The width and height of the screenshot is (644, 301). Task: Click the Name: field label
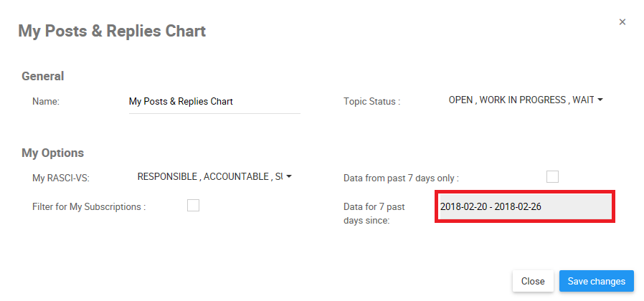click(46, 102)
